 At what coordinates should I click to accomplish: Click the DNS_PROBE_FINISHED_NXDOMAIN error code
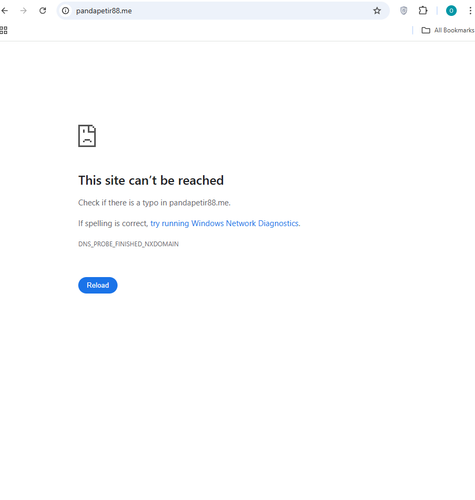[128, 244]
